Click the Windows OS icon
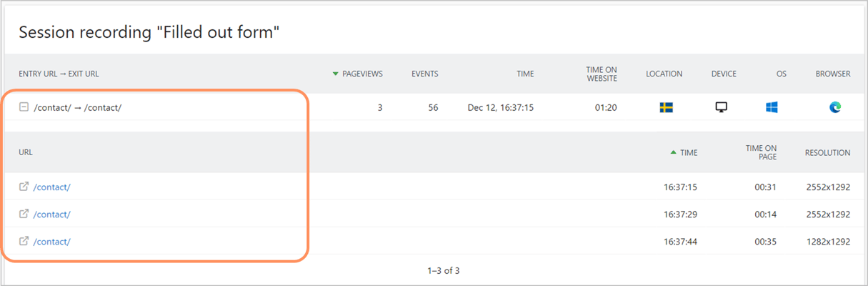 pos(772,107)
